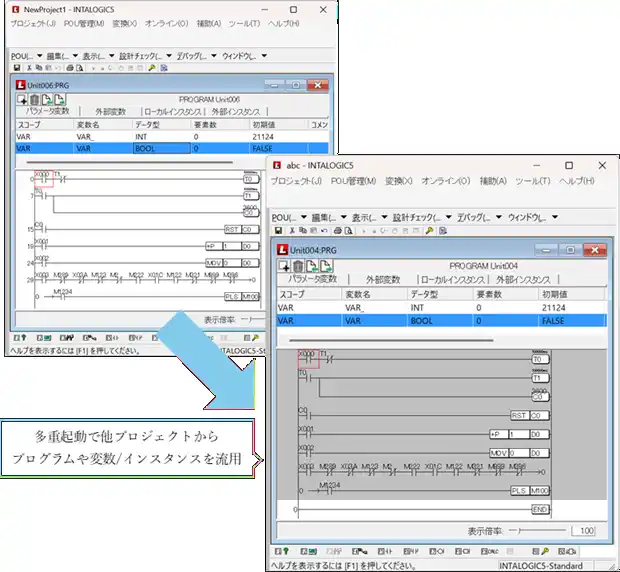The height and width of the screenshot is (572, 620).
Task: Click the green pin icon in abc bottom toolbar
Action: tap(282, 551)
